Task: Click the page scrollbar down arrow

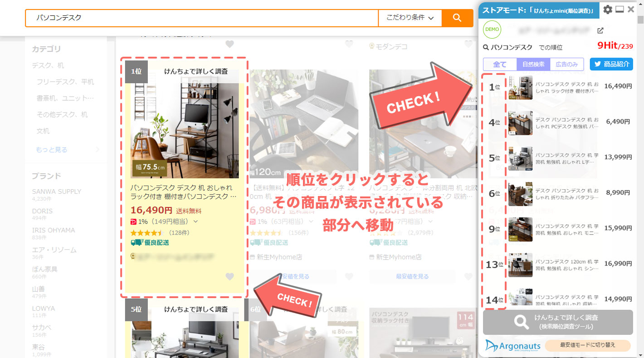Action: click(640, 354)
